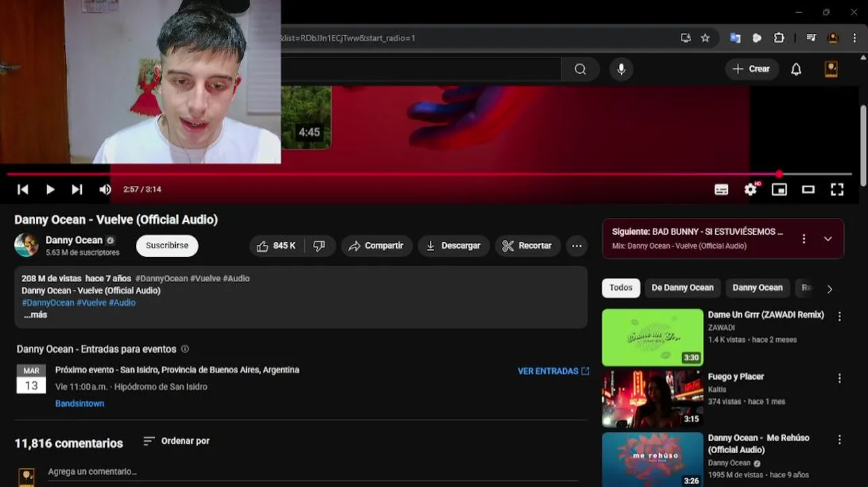Open the Siguiente: BAD BUNNY mix title

[x=698, y=232]
